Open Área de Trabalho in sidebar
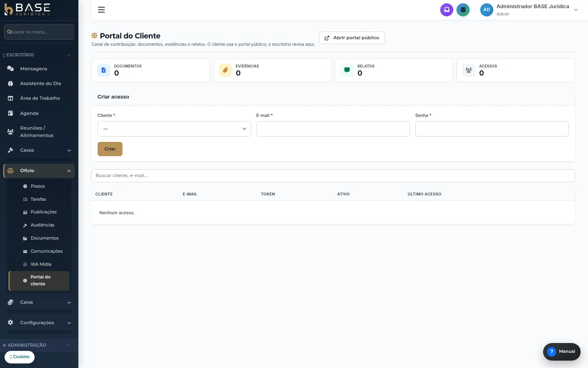The width and height of the screenshot is (588, 368). tap(39, 98)
